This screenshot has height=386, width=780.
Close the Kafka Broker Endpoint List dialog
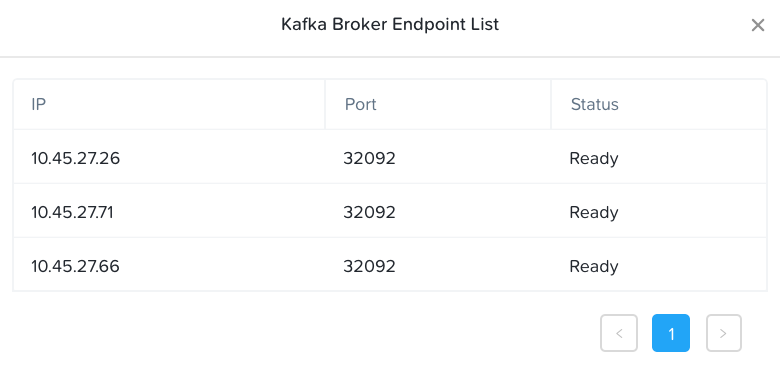pos(758,25)
